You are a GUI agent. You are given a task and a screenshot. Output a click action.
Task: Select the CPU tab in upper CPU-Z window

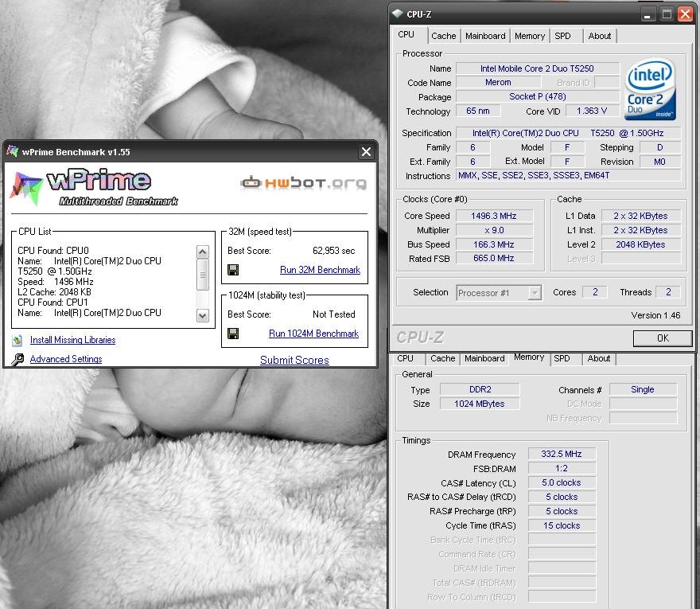pyautogui.click(x=406, y=35)
